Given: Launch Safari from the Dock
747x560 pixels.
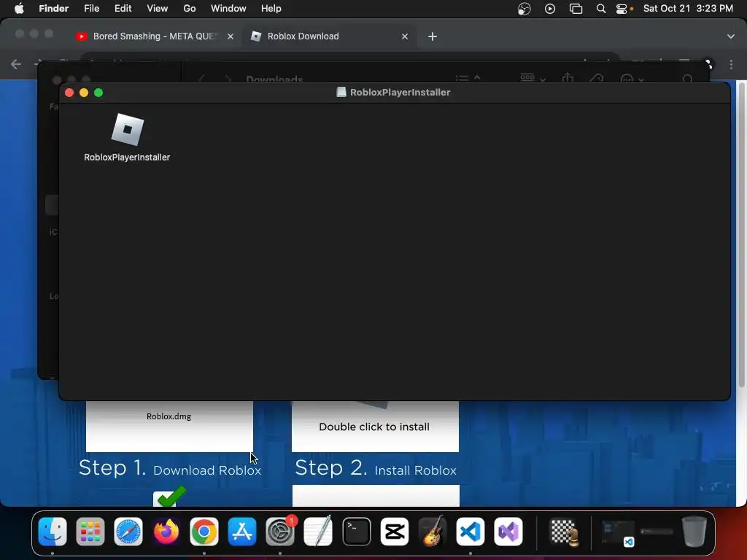Looking at the screenshot, I should coord(128,532).
